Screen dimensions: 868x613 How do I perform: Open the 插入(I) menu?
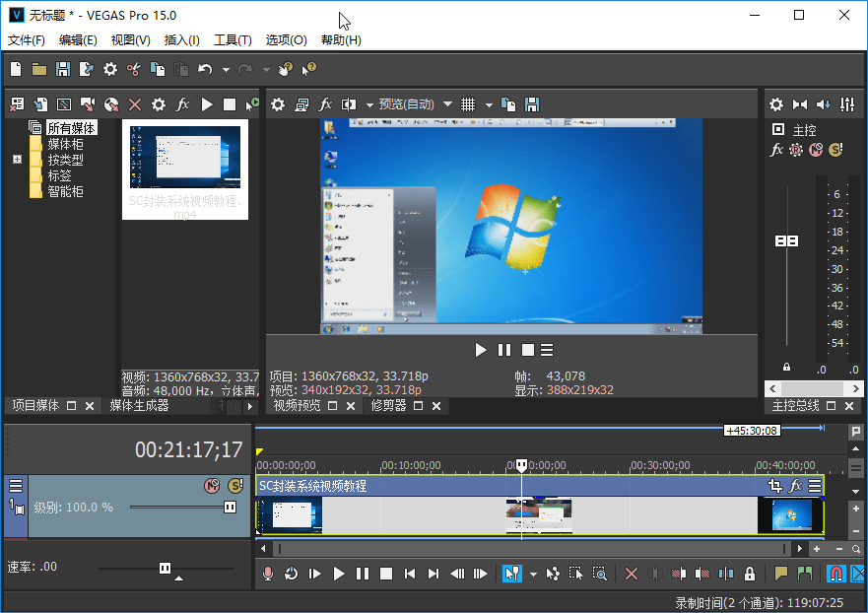[181, 39]
